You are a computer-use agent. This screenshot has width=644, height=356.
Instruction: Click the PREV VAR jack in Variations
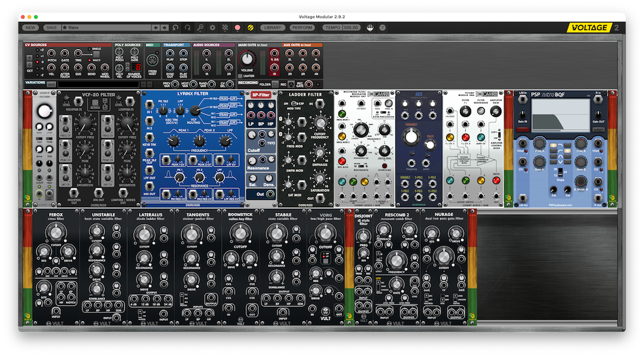(175, 84)
